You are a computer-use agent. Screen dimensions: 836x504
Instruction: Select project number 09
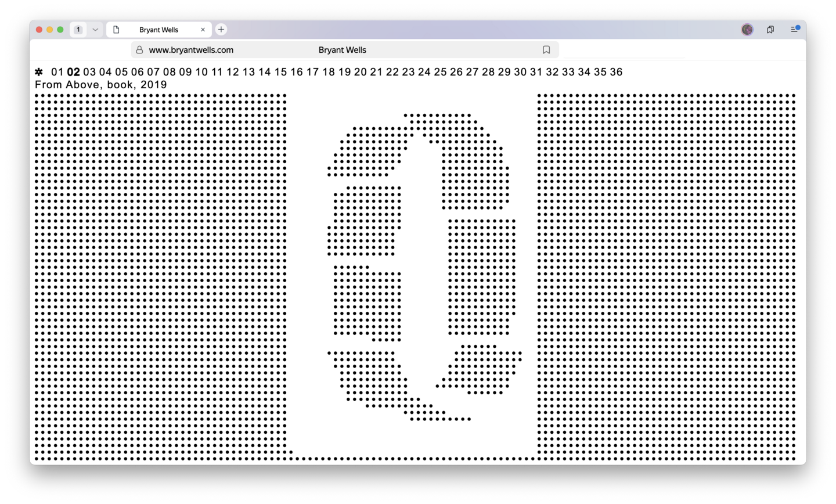pos(185,72)
